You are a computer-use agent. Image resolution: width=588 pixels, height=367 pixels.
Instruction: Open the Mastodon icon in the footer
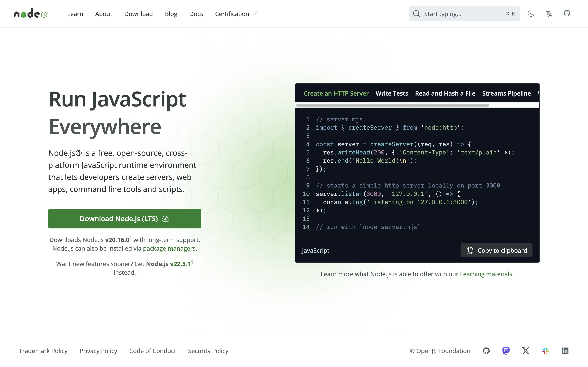506,351
